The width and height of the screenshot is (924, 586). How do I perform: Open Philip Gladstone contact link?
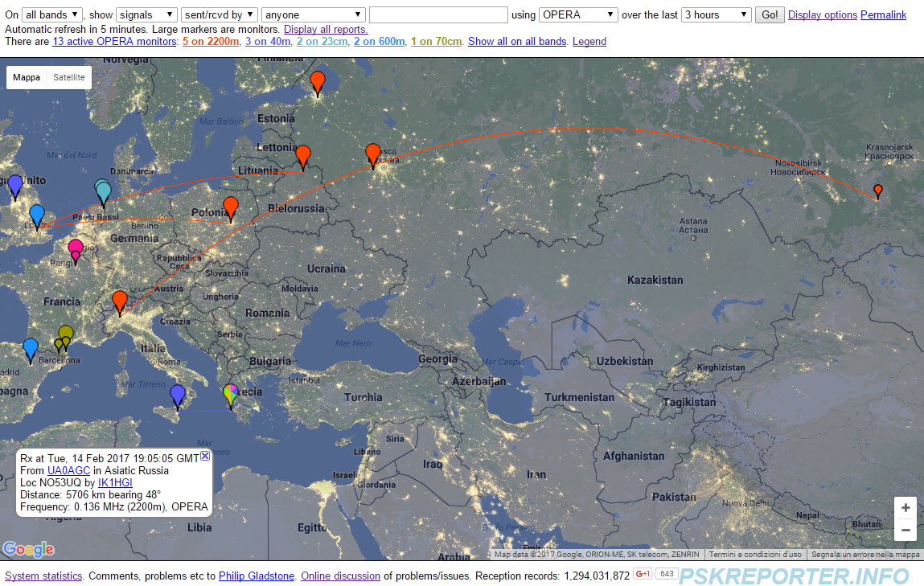click(257, 576)
